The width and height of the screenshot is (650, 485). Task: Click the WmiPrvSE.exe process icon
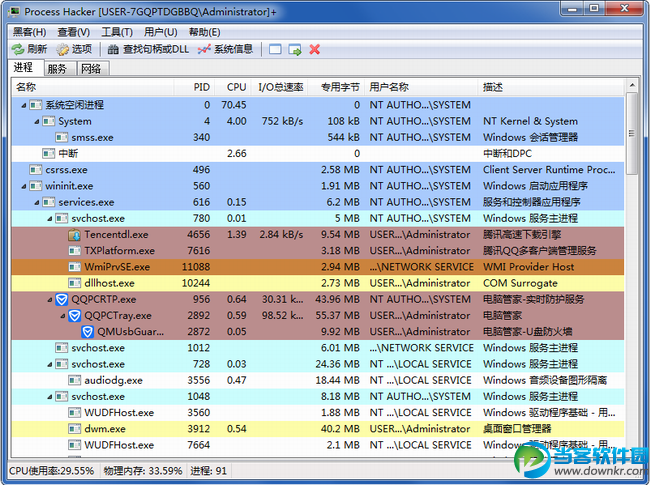click(75, 267)
